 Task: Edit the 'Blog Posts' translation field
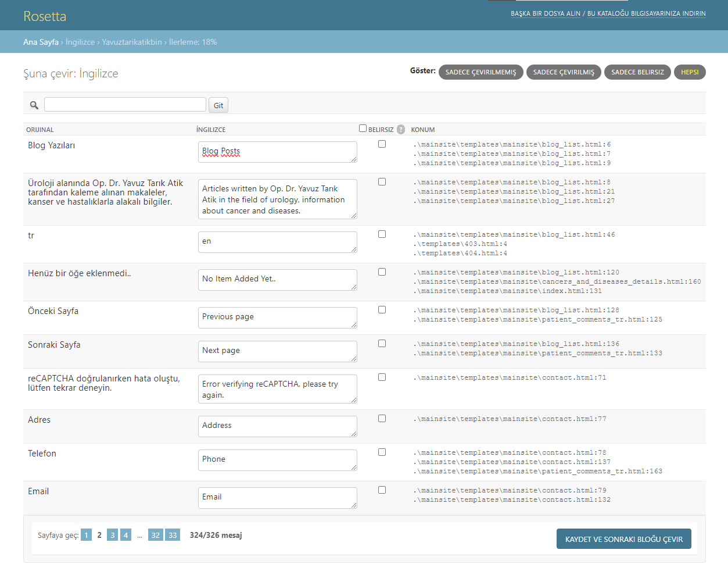click(278, 152)
